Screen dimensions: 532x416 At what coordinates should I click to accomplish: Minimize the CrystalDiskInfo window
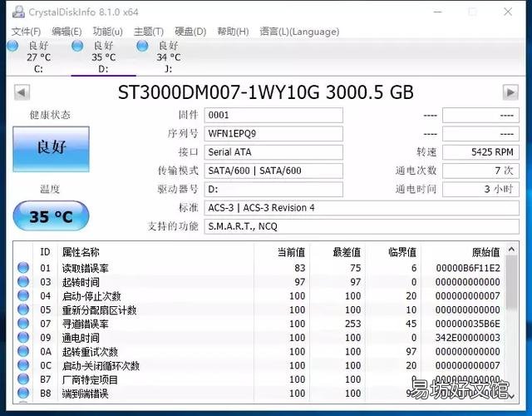coord(438,12)
